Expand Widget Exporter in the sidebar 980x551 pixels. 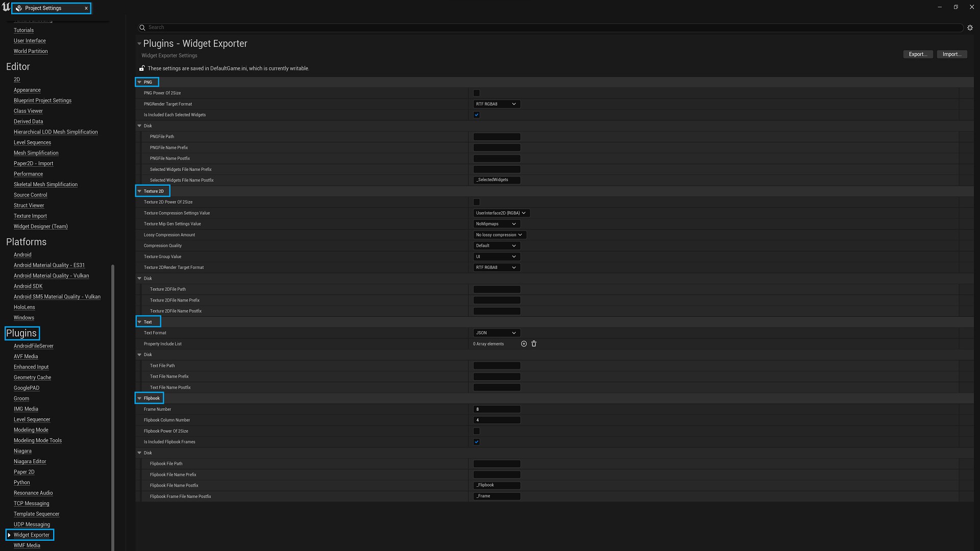(x=9, y=535)
